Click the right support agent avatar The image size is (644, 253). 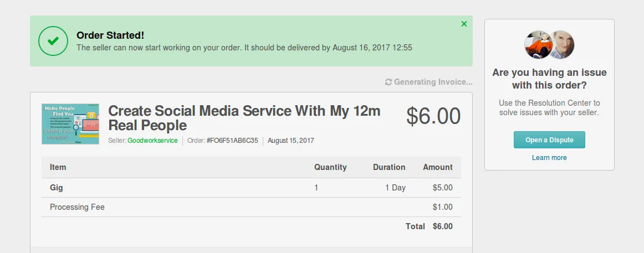click(x=562, y=45)
